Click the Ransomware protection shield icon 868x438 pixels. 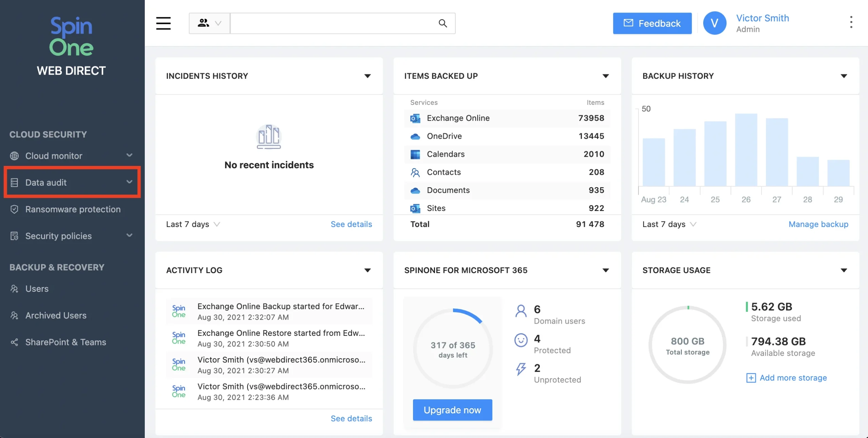pos(14,209)
